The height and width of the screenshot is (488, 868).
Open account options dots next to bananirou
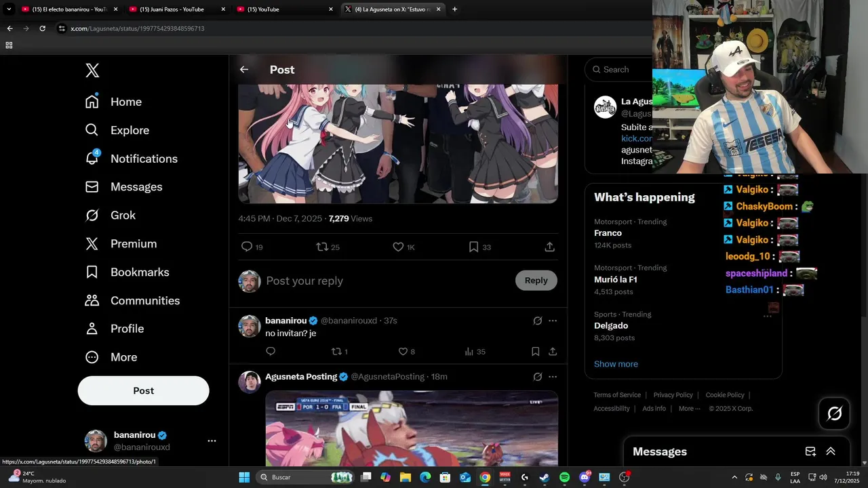pyautogui.click(x=212, y=441)
